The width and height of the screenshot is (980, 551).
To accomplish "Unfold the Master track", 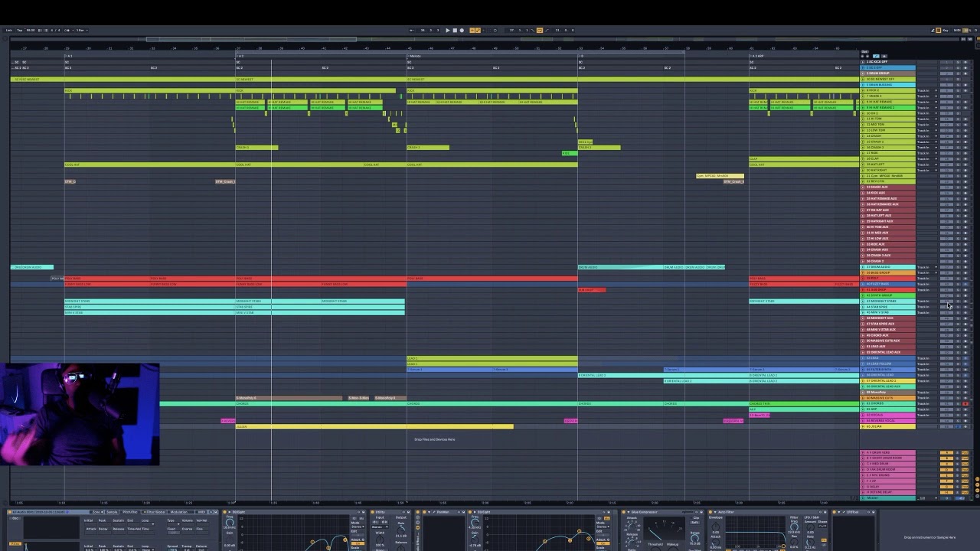I will pyautogui.click(x=862, y=498).
